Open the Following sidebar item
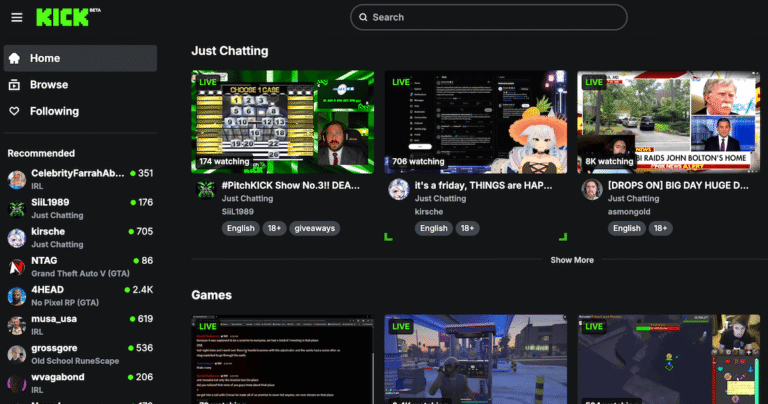Image resolution: width=768 pixels, height=404 pixels. pos(80,111)
